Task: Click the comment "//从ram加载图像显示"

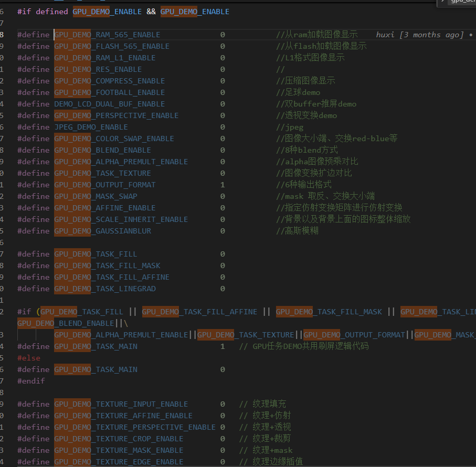Action: click(x=317, y=35)
